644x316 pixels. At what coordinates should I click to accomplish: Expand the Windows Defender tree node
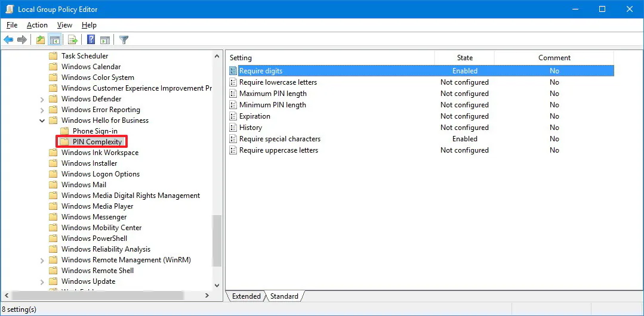pyautogui.click(x=42, y=99)
